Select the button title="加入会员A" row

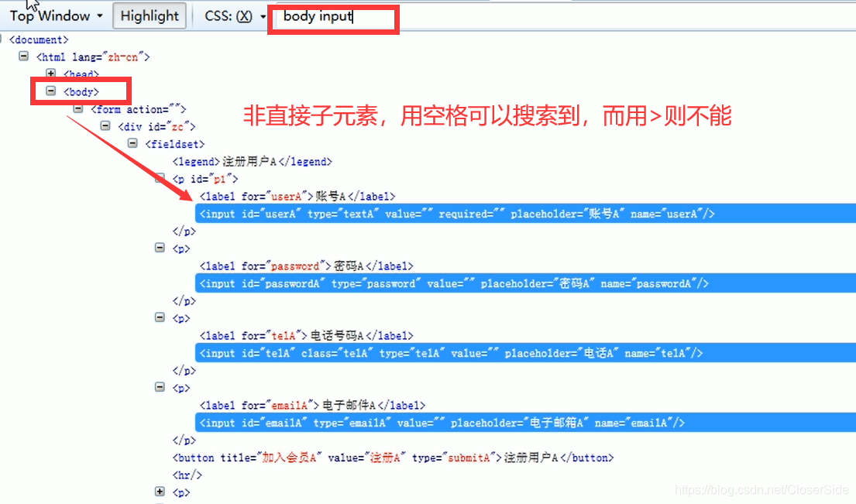pos(393,458)
